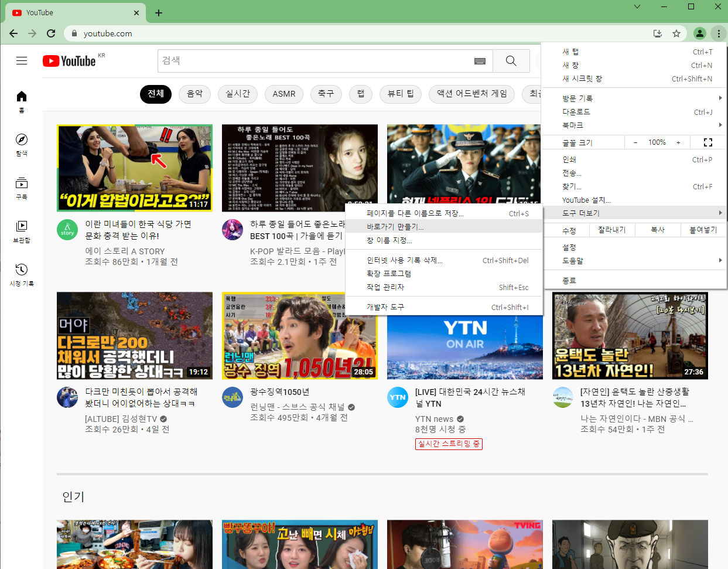This screenshot has height=569, width=728.
Task: Select the 음악 filter chip
Action: 194,94
